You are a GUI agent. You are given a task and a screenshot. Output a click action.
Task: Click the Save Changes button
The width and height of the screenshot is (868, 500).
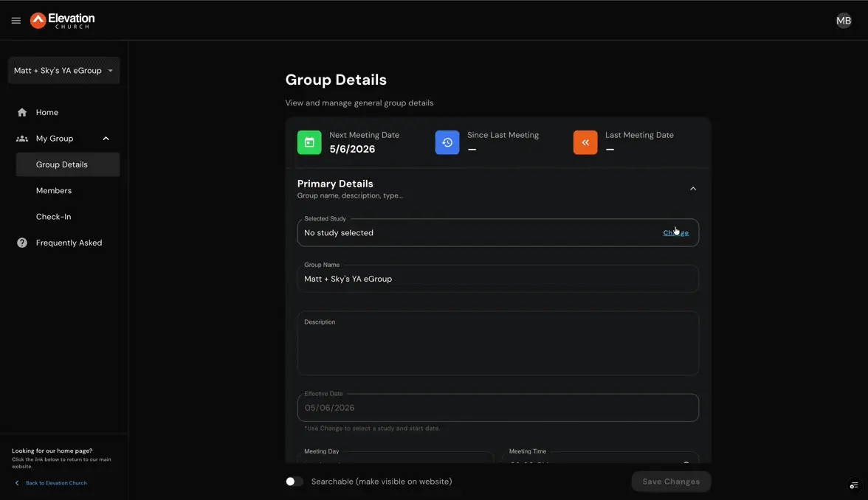(671, 481)
